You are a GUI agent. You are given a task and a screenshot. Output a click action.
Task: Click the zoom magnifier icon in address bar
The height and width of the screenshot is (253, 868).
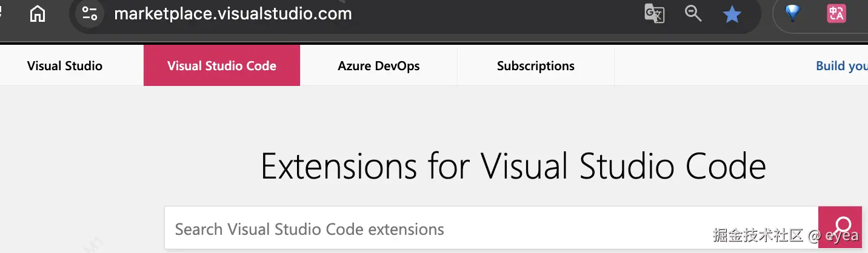point(693,13)
